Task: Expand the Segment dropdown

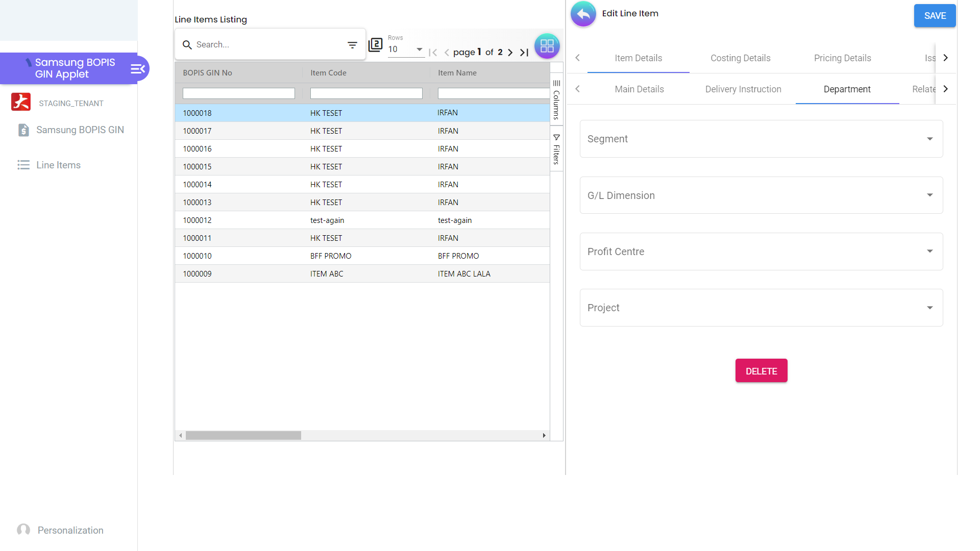Action: [x=761, y=139]
